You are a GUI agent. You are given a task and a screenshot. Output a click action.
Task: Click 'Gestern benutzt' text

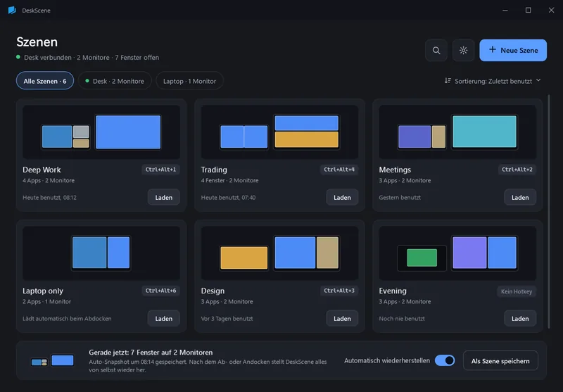click(x=400, y=198)
